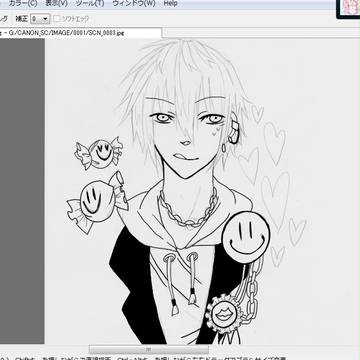Screen dimensions: 360x360
Task: Click the horizontal canvas scrollbar thumb
Action: (x=149, y=349)
